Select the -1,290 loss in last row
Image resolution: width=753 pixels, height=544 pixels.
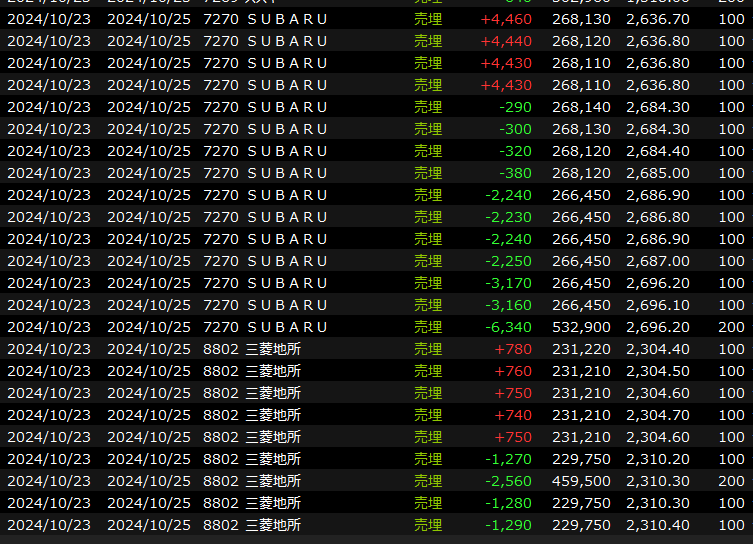[509, 525]
